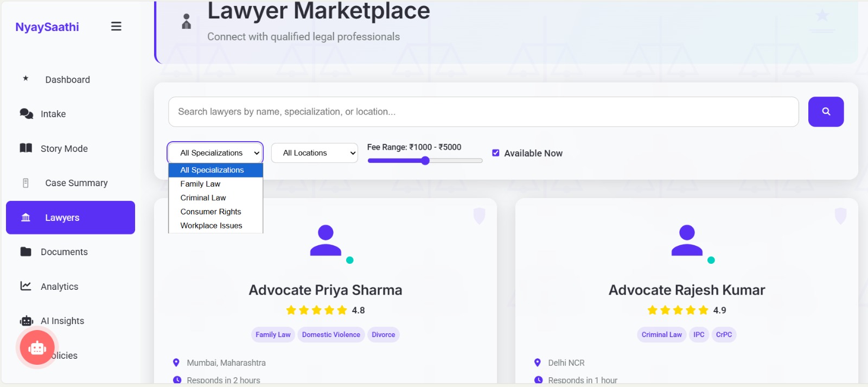Click the Dashboard star icon
The width and height of the screenshot is (868, 387).
pos(25,79)
